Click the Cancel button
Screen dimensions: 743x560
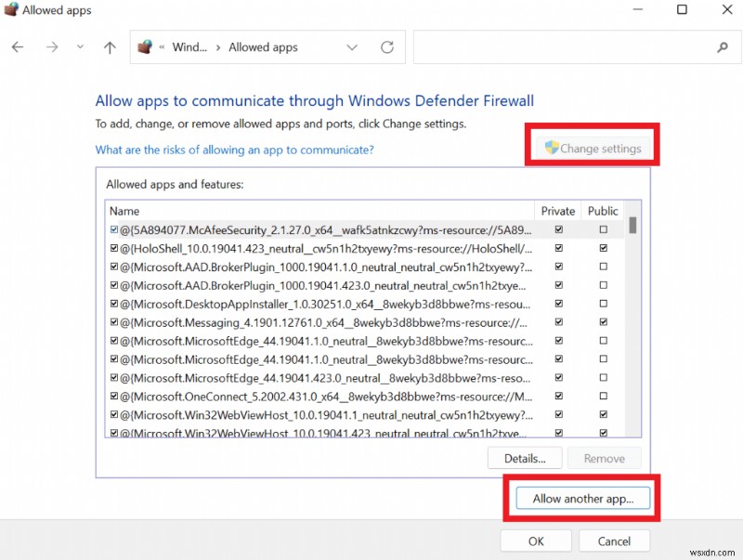coord(614,541)
